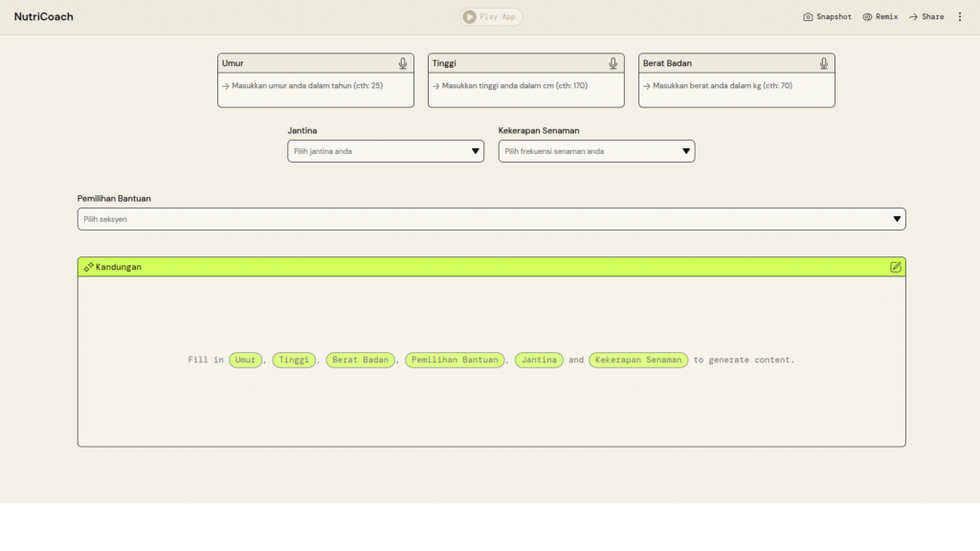The image size is (980, 551).
Task: Focus the Tinggi height input field
Action: pos(526,86)
